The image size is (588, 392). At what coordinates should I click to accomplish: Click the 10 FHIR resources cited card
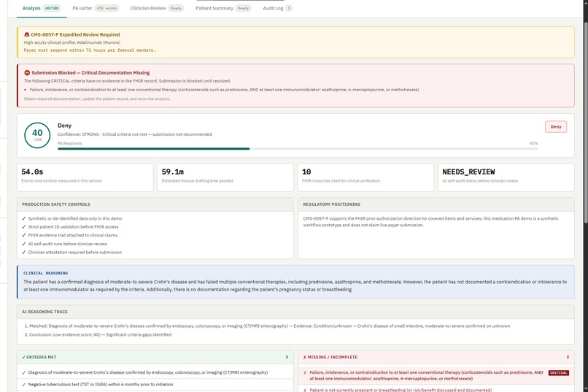pos(365,177)
